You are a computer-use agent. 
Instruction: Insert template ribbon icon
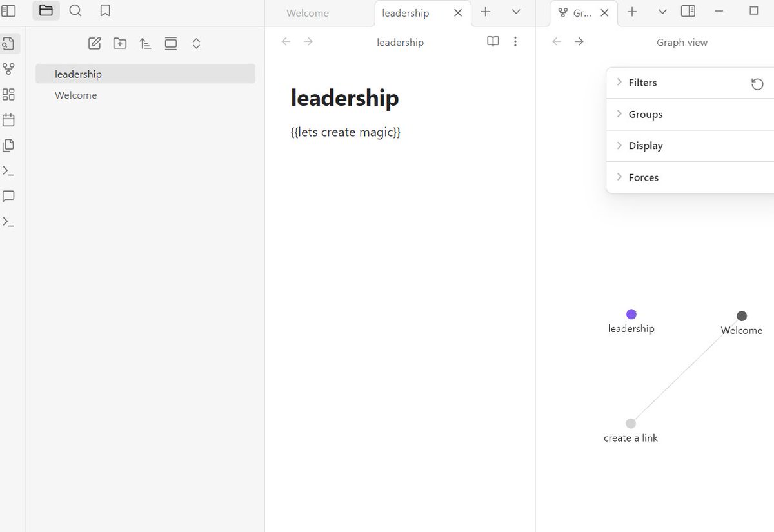(x=8, y=145)
